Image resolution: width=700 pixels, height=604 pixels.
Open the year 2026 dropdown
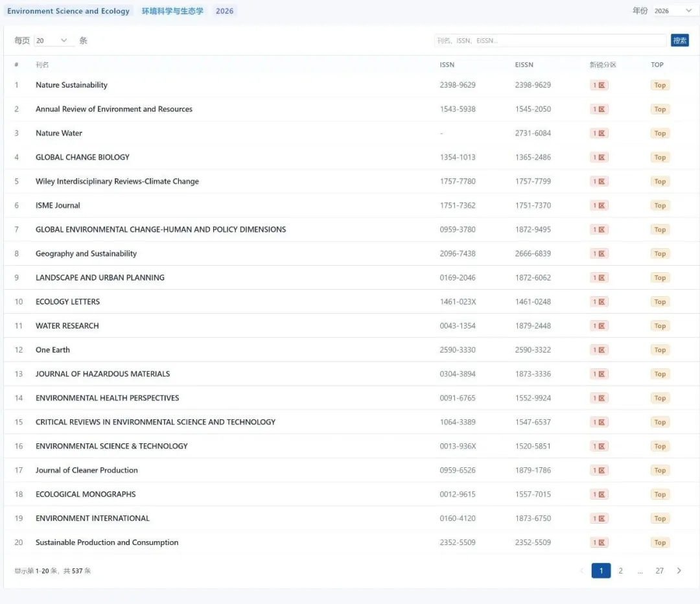[673, 11]
